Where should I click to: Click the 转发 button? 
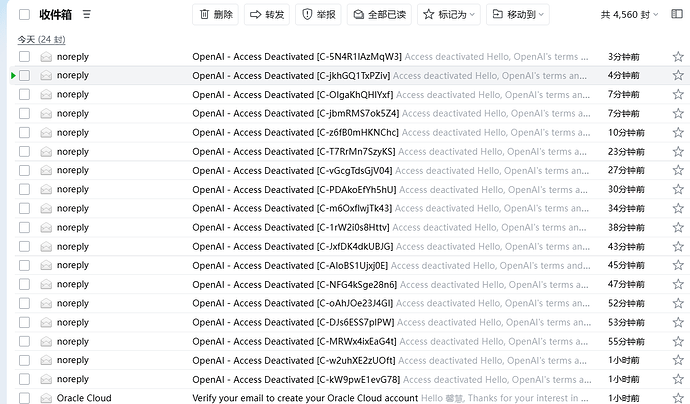coord(267,15)
